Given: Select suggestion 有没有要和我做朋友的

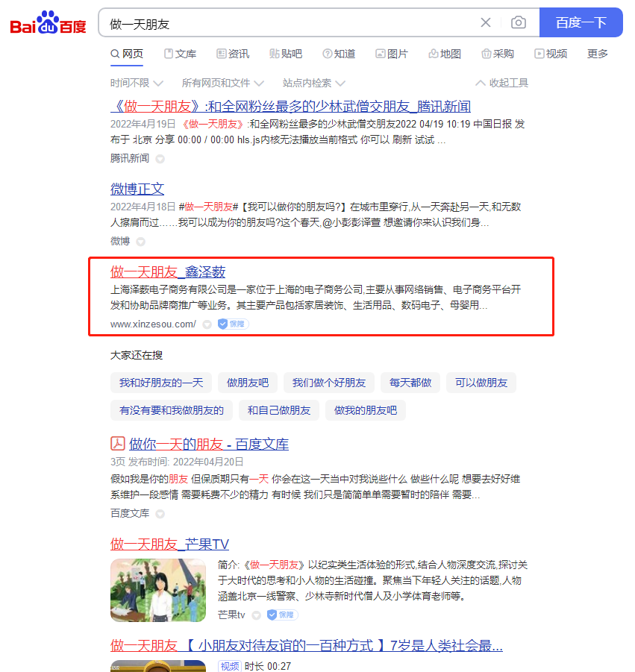Looking at the screenshot, I should point(172,410).
